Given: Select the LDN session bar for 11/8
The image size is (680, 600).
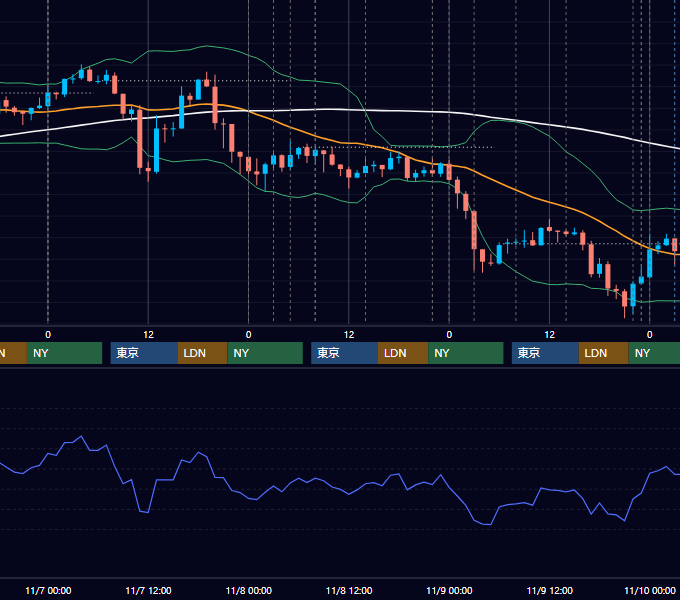Looking at the screenshot, I should click(x=403, y=353).
